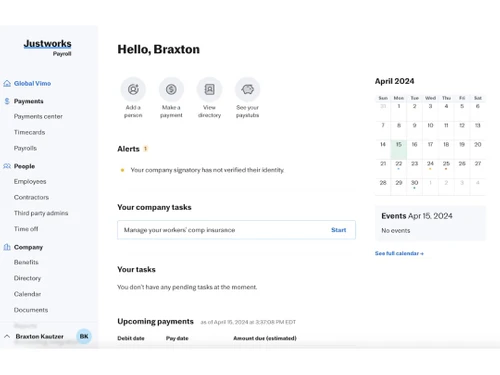Image resolution: width=500 pixels, height=375 pixels.
Task: Click the signatory identity verification alert
Action: coord(207,170)
